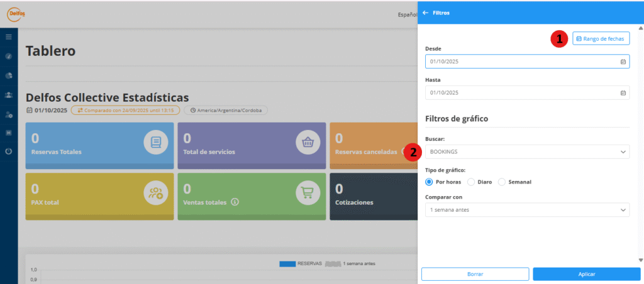Click the Rango de fechas button
The width and height of the screenshot is (644, 284).
[x=601, y=39]
